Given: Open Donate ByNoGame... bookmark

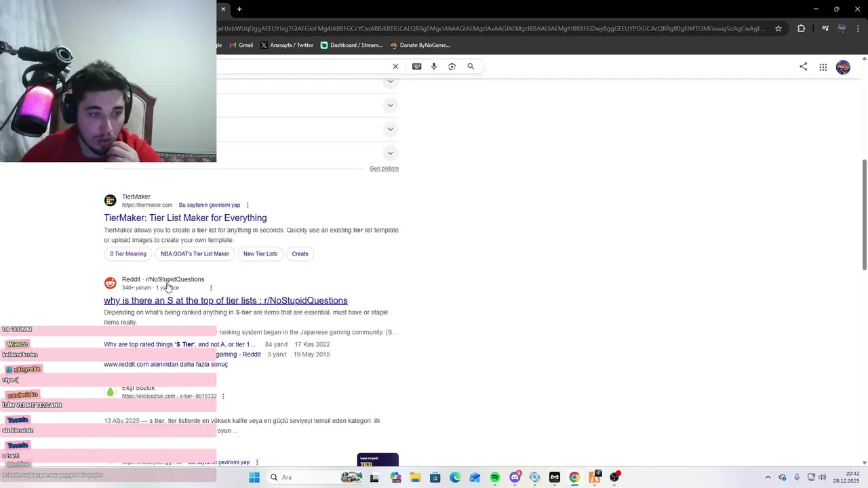Looking at the screenshot, I should coord(420,45).
